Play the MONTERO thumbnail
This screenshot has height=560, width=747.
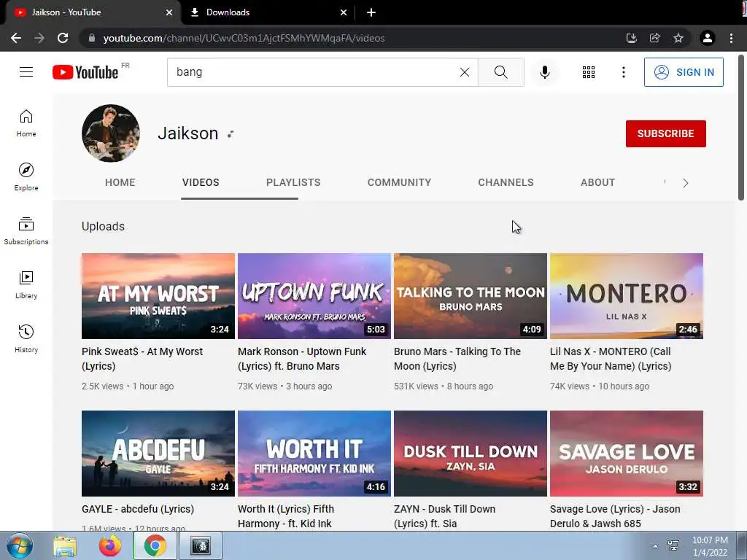pyautogui.click(x=627, y=296)
